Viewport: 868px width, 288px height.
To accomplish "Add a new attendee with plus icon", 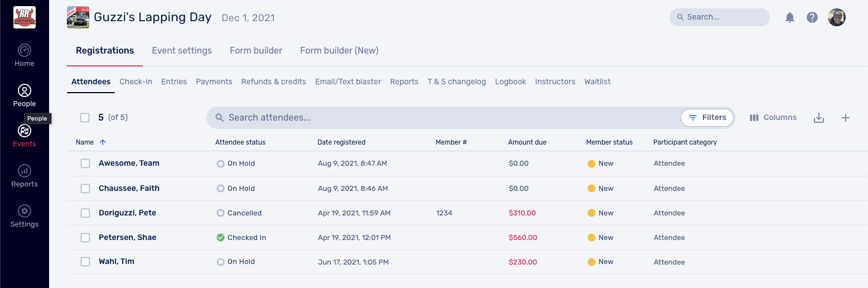I will pyautogui.click(x=846, y=118).
